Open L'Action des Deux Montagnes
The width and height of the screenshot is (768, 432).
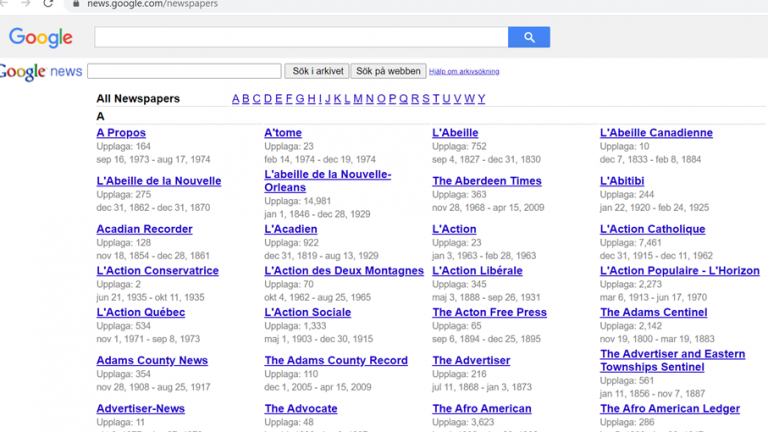344,270
